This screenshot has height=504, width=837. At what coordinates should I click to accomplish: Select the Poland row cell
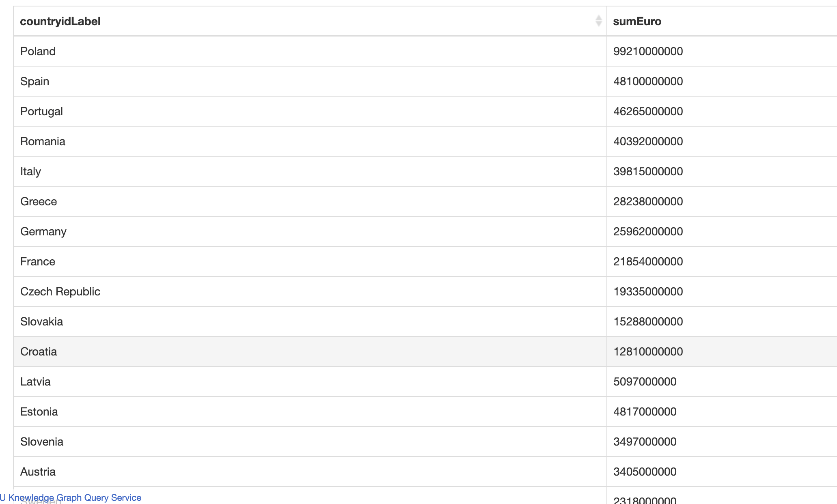click(x=38, y=51)
